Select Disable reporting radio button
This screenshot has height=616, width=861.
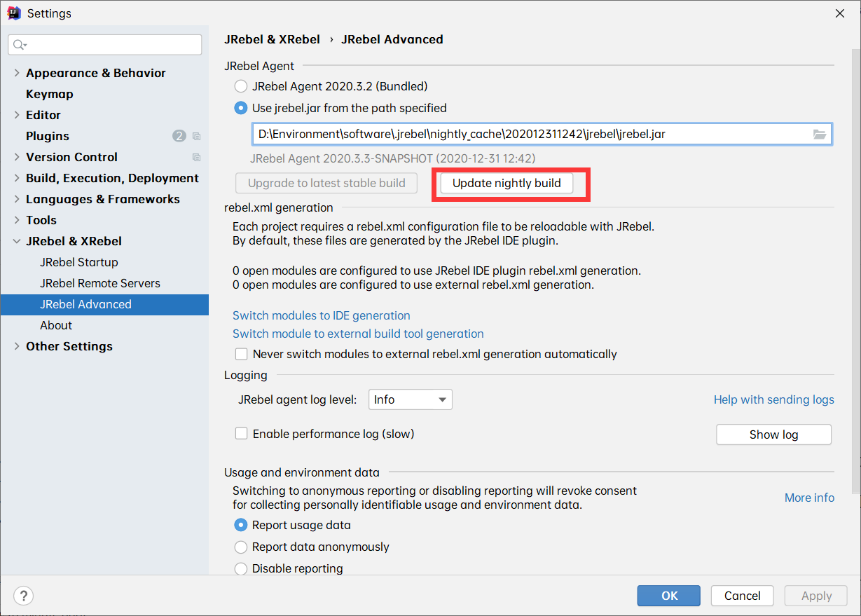tap(240, 568)
